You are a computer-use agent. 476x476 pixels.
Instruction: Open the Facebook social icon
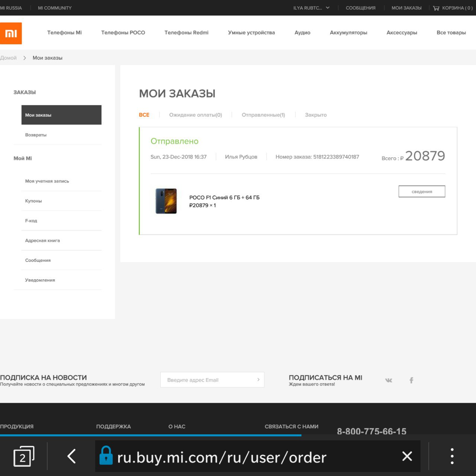click(x=411, y=380)
